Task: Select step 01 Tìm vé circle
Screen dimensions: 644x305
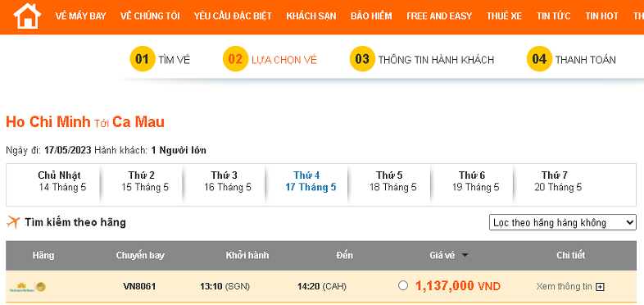Action: (x=142, y=59)
